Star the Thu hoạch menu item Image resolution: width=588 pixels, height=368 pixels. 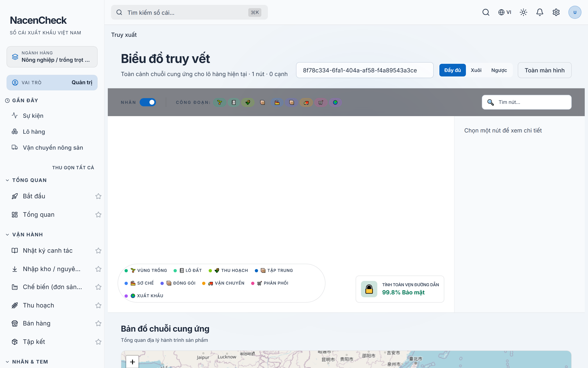98,305
